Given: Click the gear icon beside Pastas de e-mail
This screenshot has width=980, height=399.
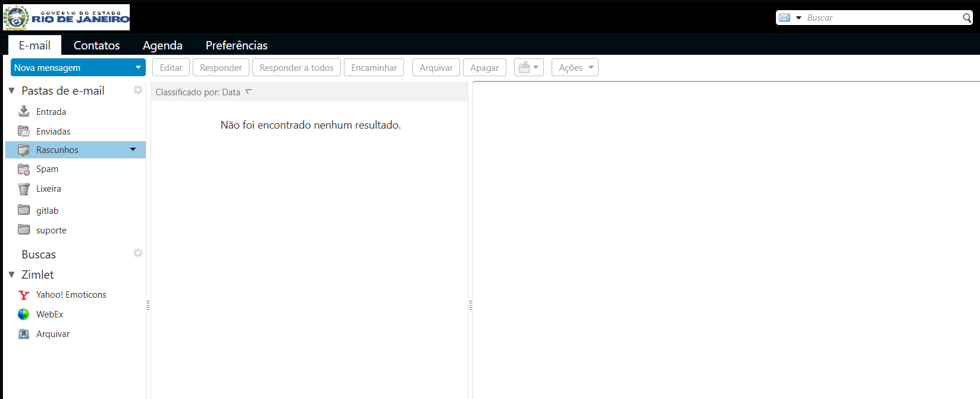Looking at the screenshot, I should (x=138, y=90).
